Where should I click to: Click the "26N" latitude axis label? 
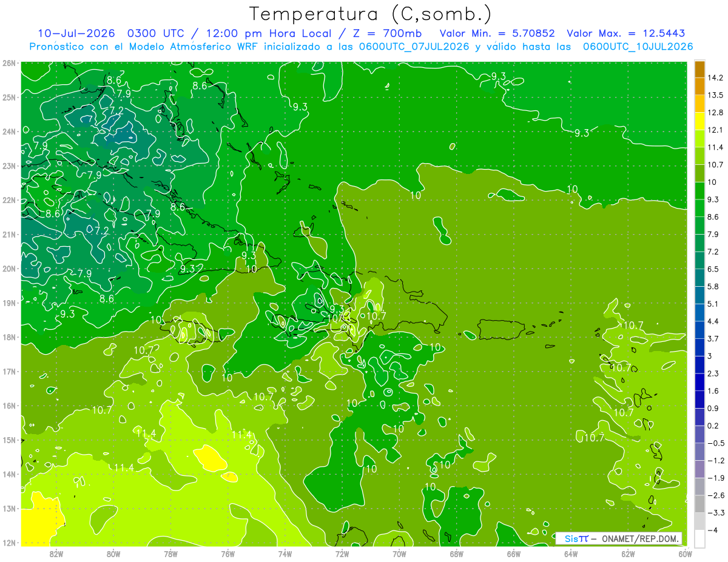tap(9, 63)
